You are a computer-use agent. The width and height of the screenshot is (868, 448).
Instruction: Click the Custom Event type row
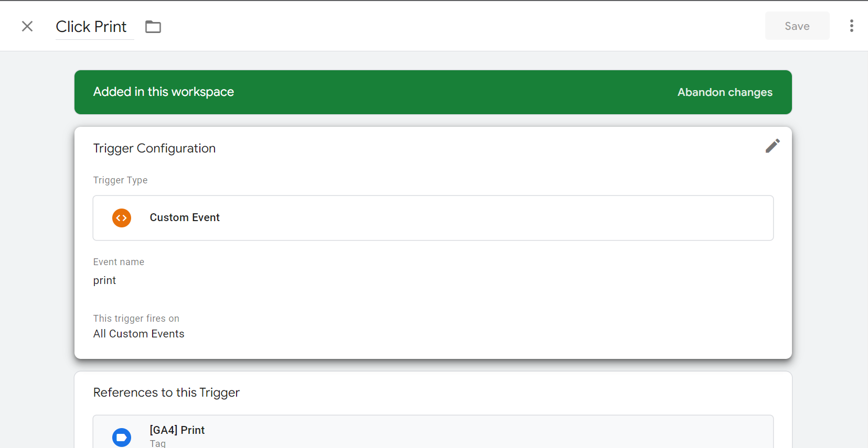tap(433, 217)
